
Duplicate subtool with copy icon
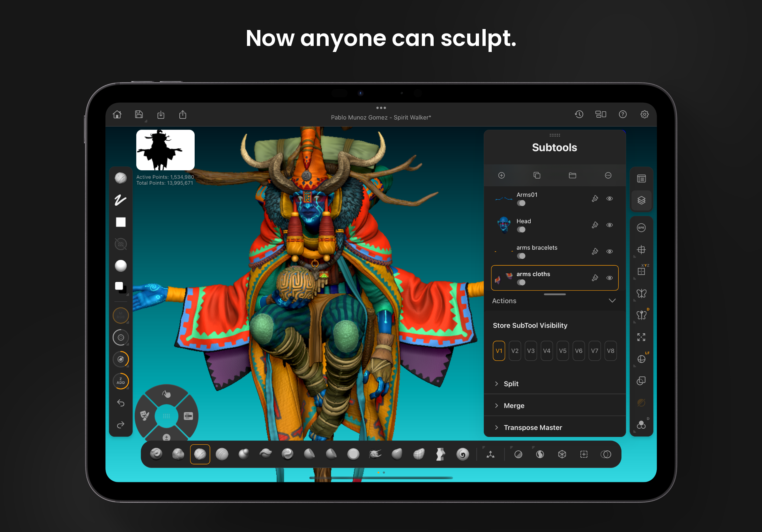pos(537,175)
